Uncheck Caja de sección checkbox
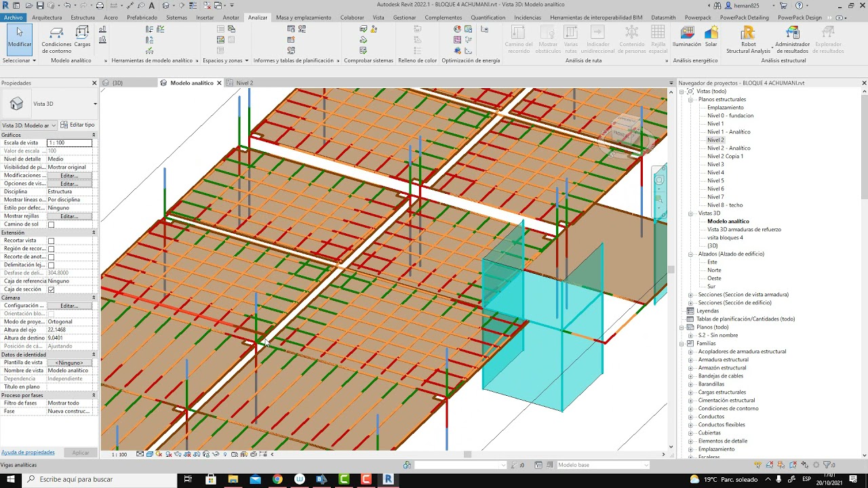The width and height of the screenshot is (868, 488). pos(51,289)
